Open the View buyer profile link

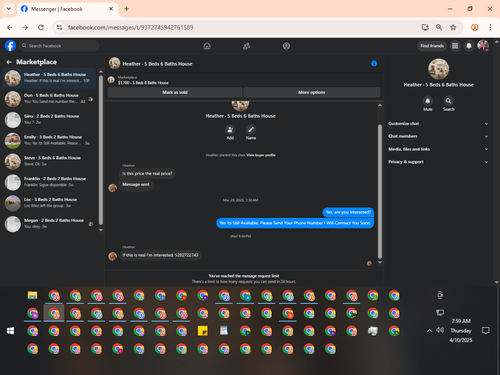pyautogui.click(x=261, y=155)
